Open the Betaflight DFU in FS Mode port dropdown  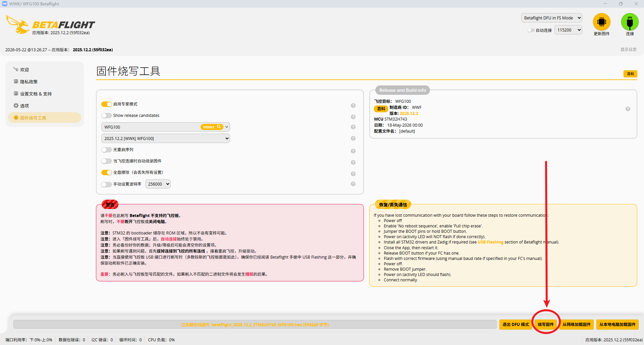(x=552, y=18)
